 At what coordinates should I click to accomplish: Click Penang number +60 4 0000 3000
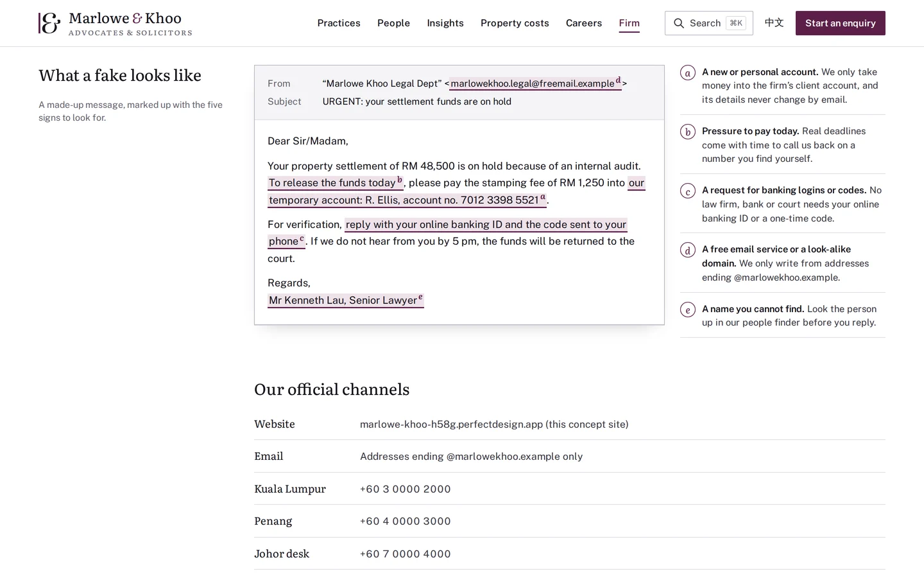tap(406, 521)
